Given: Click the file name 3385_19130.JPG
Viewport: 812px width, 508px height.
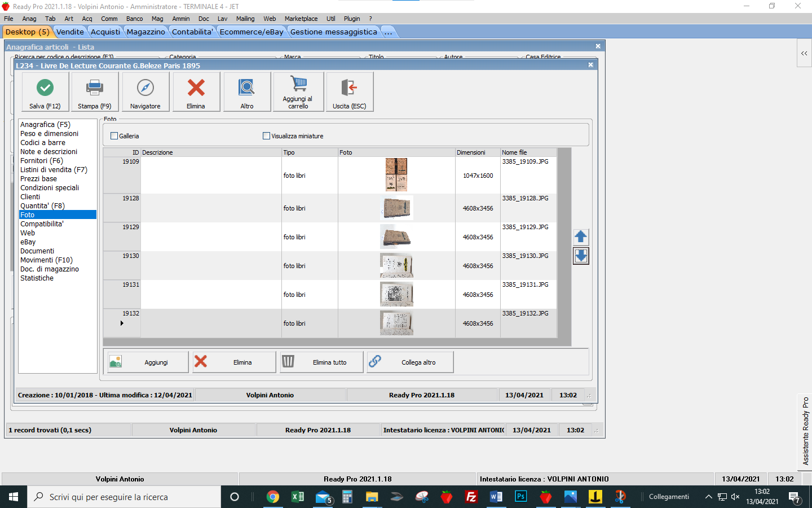Looking at the screenshot, I should 525,256.
